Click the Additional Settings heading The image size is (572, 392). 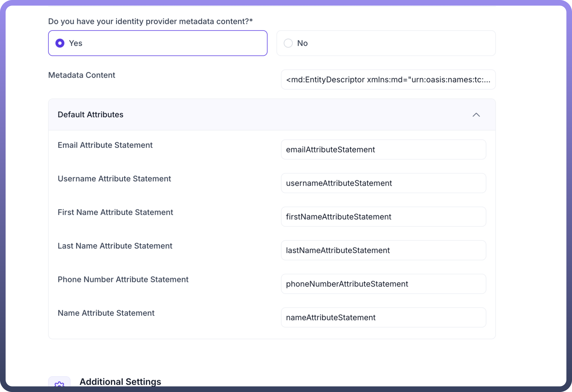pyautogui.click(x=120, y=382)
